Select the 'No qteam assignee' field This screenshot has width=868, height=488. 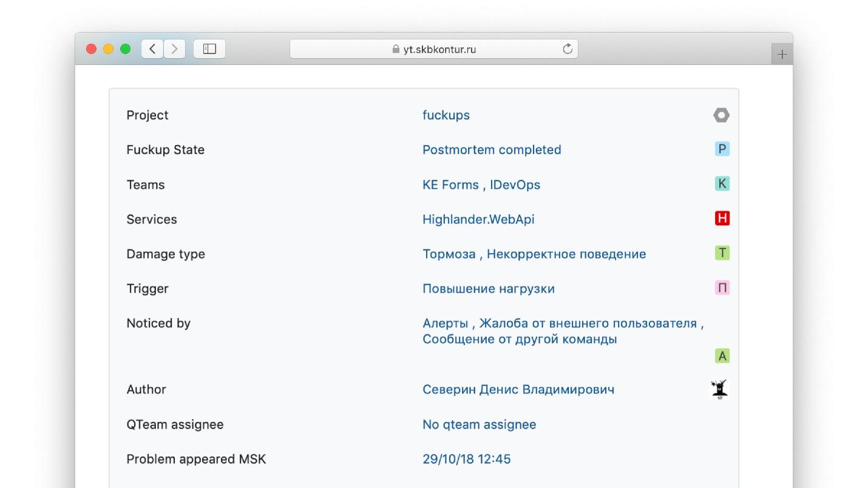[x=479, y=425]
